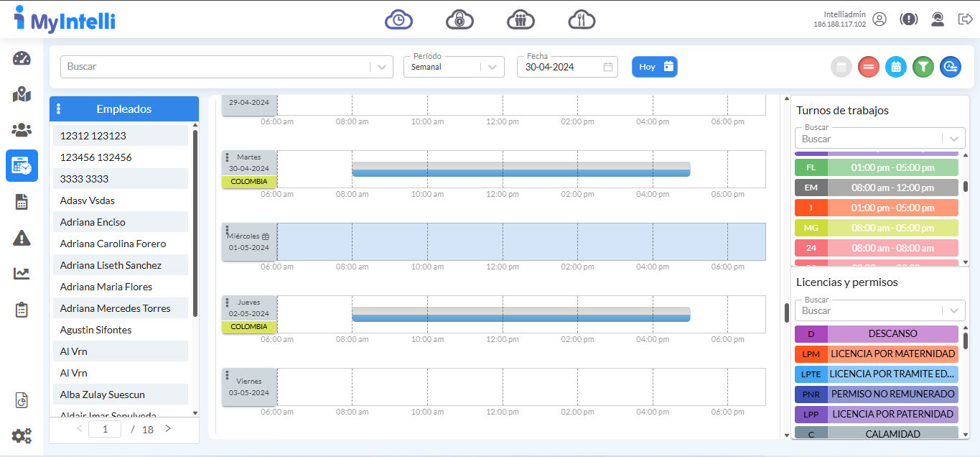Open the map icon in left sidebar

click(x=22, y=94)
